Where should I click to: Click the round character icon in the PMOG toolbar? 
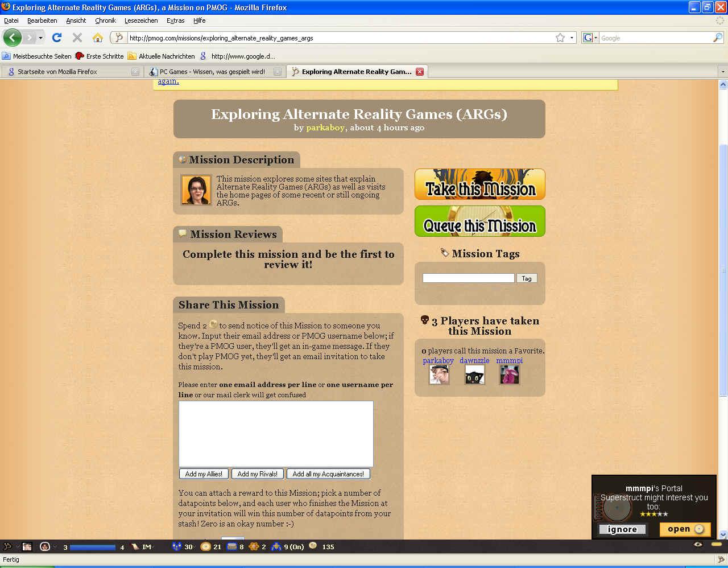point(44,546)
